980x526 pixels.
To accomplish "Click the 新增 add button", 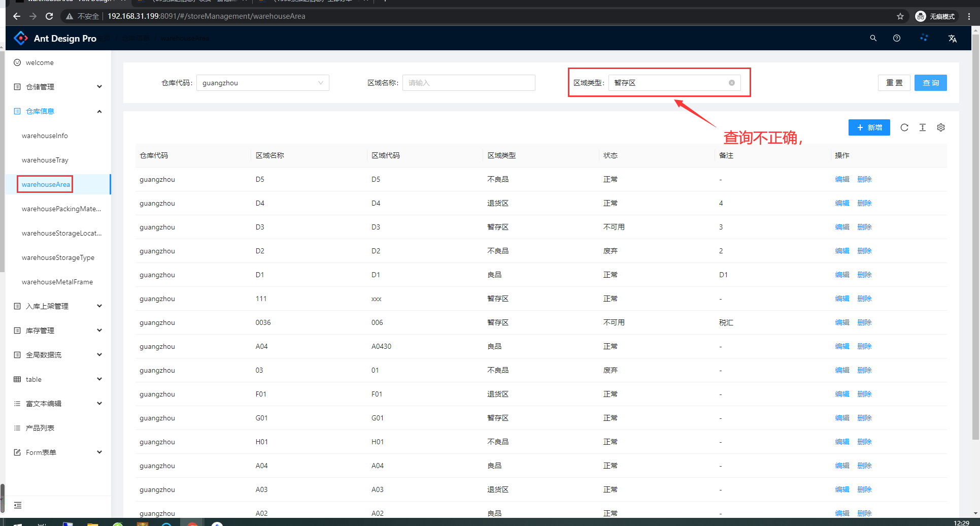I will pyautogui.click(x=869, y=127).
